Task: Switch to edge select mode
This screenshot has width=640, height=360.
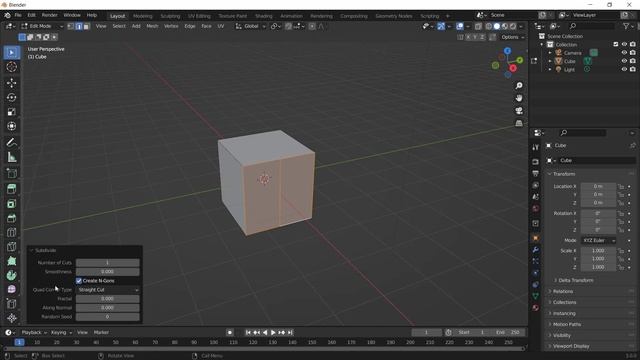Action: (x=78, y=26)
